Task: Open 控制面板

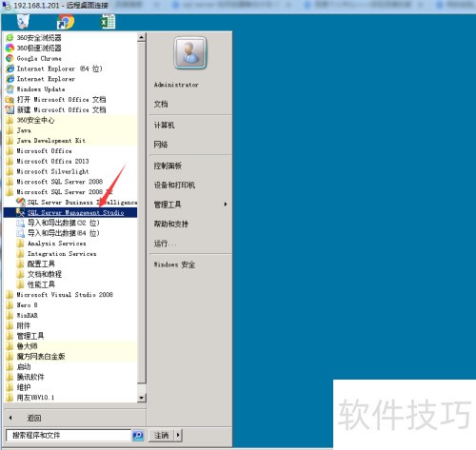Action: pos(168,166)
